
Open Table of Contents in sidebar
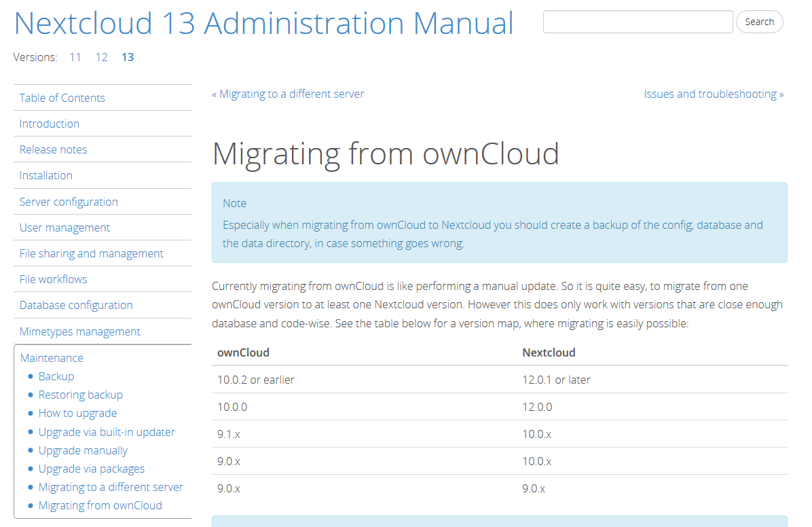point(62,98)
